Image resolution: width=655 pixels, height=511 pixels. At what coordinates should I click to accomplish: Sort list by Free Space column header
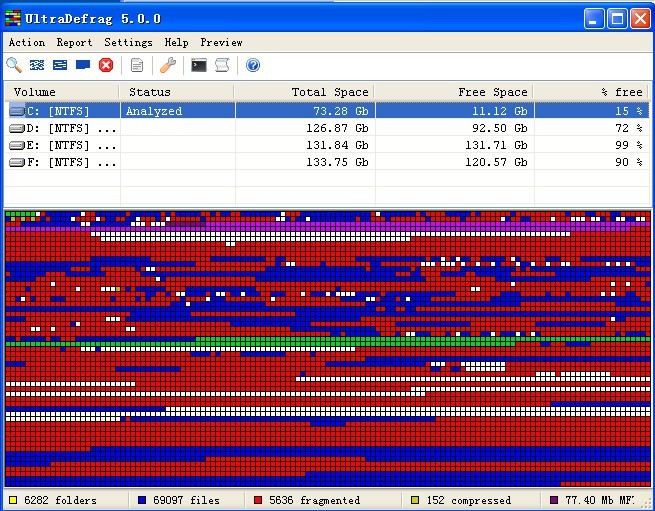coord(455,92)
